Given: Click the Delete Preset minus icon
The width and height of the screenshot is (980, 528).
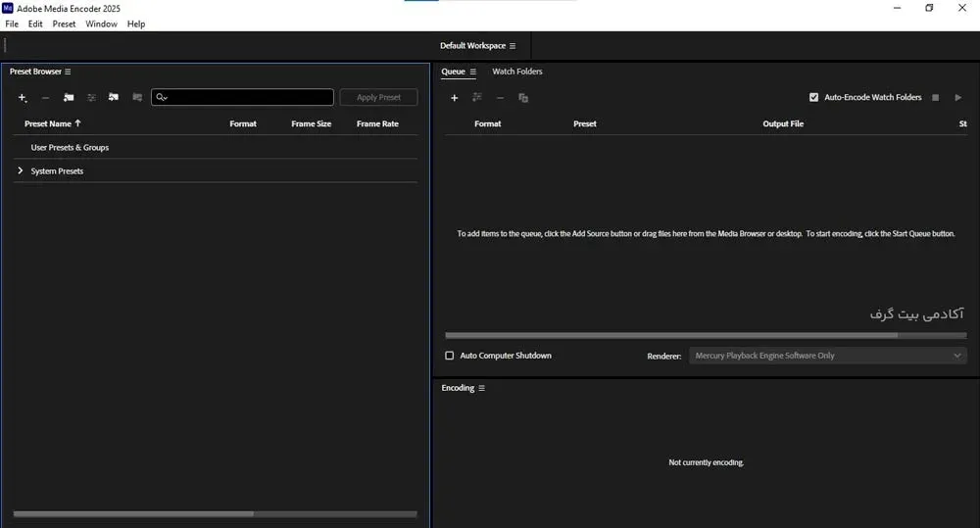Looking at the screenshot, I should tap(45, 98).
